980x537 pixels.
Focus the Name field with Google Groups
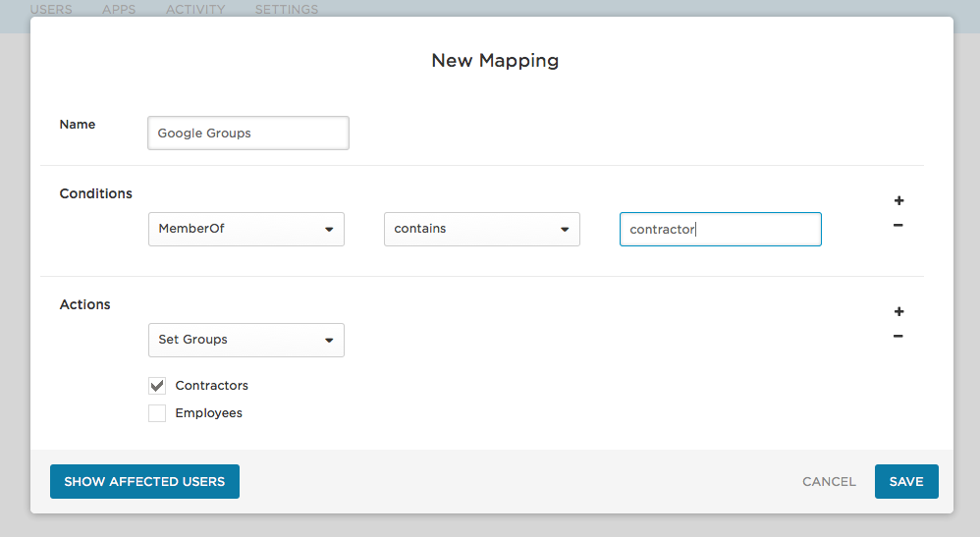[248, 134]
